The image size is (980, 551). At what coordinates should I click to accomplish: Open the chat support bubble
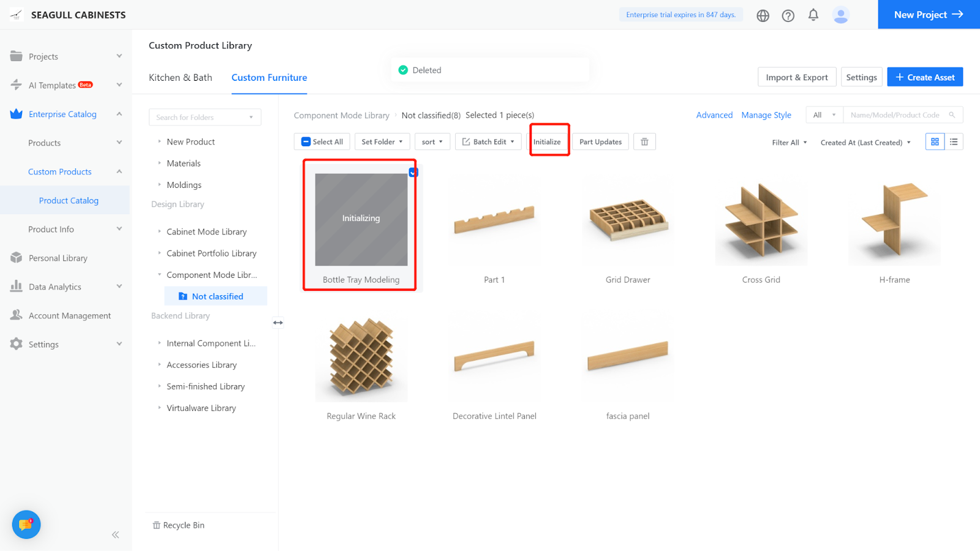coord(26,525)
